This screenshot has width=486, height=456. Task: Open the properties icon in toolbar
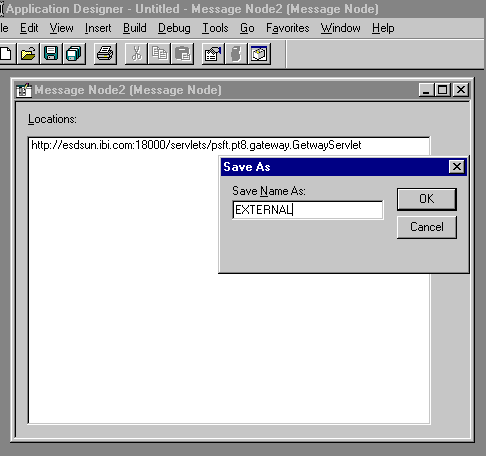point(213,54)
